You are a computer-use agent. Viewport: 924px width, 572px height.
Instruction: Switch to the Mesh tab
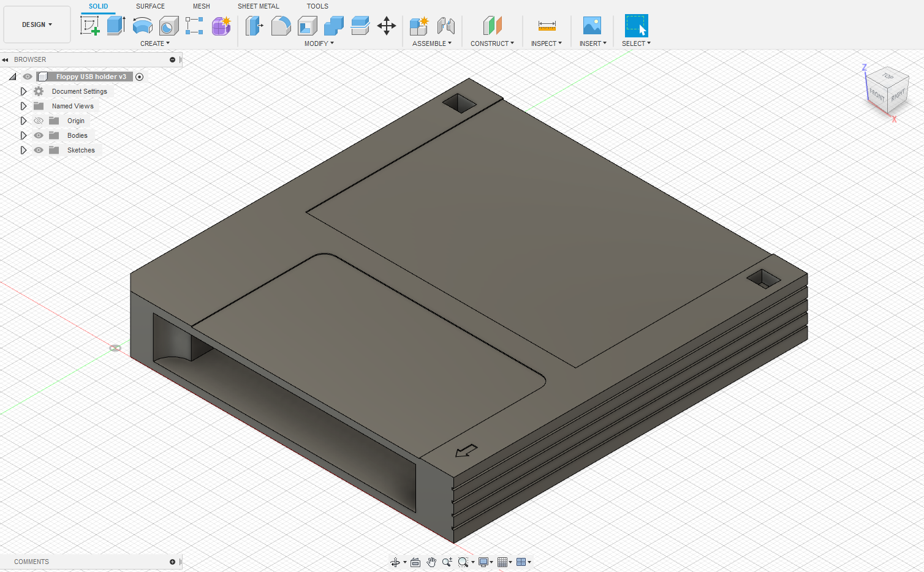202,6
